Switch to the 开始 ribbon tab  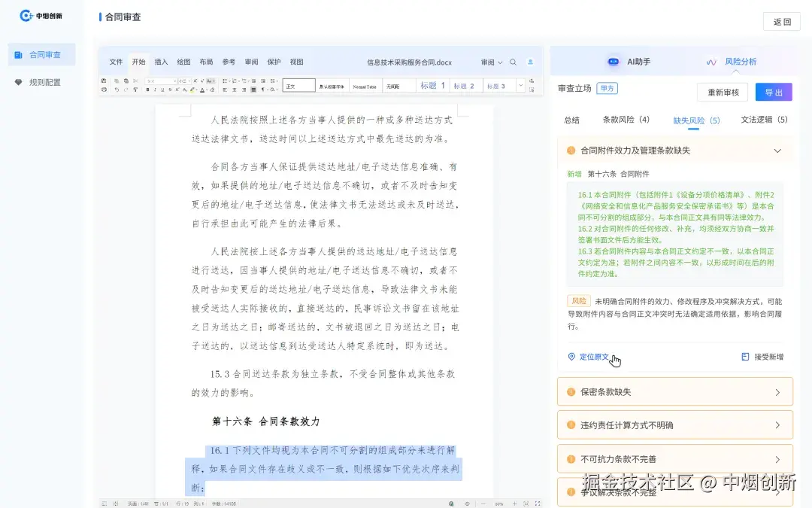[x=138, y=62]
